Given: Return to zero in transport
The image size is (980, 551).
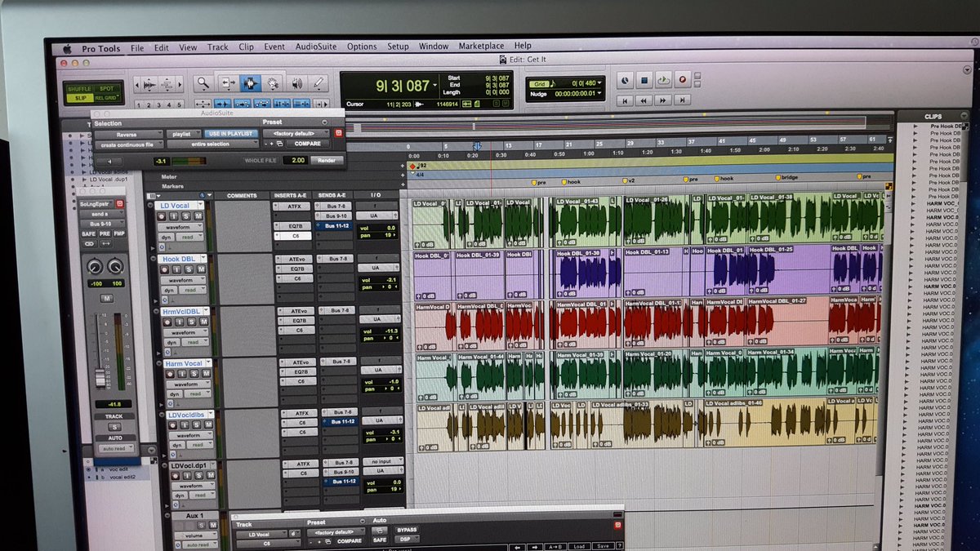Looking at the screenshot, I should click(x=625, y=100).
